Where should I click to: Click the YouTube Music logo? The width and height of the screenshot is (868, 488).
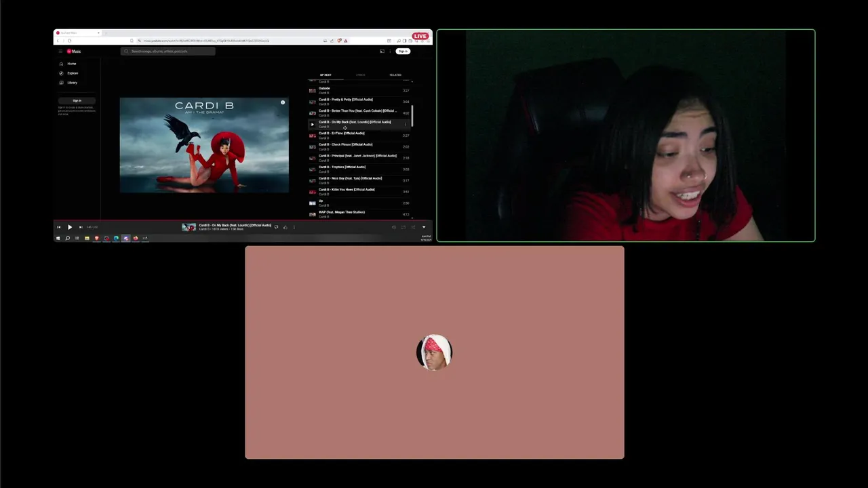click(73, 52)
